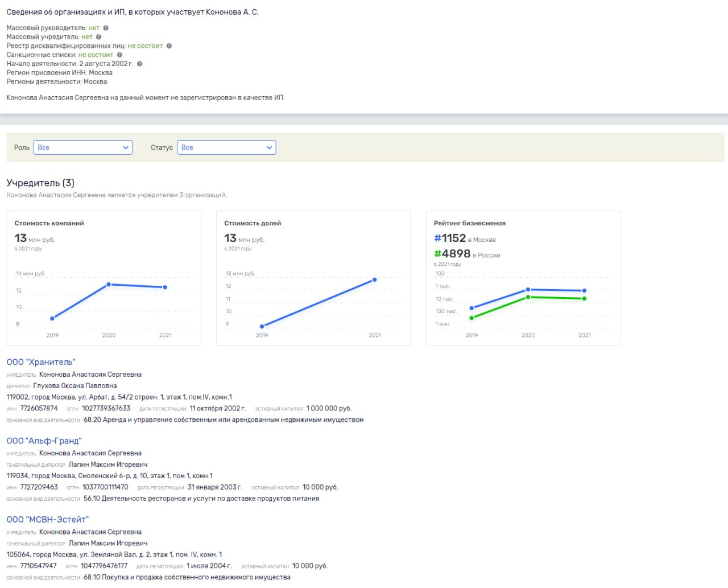Click registration date 11 октября 2002 г.
The height and width of the screenshot is (588, 728).
click(218, 408)
